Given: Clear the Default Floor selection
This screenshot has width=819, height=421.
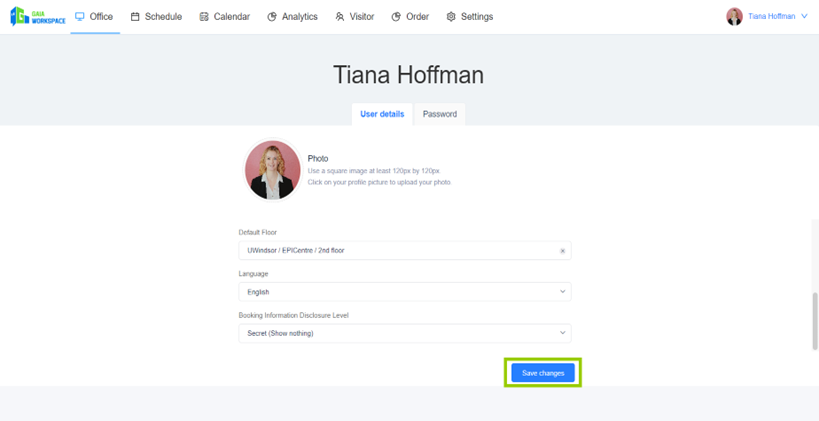Looking at the screenshot, I should [563, 251].
